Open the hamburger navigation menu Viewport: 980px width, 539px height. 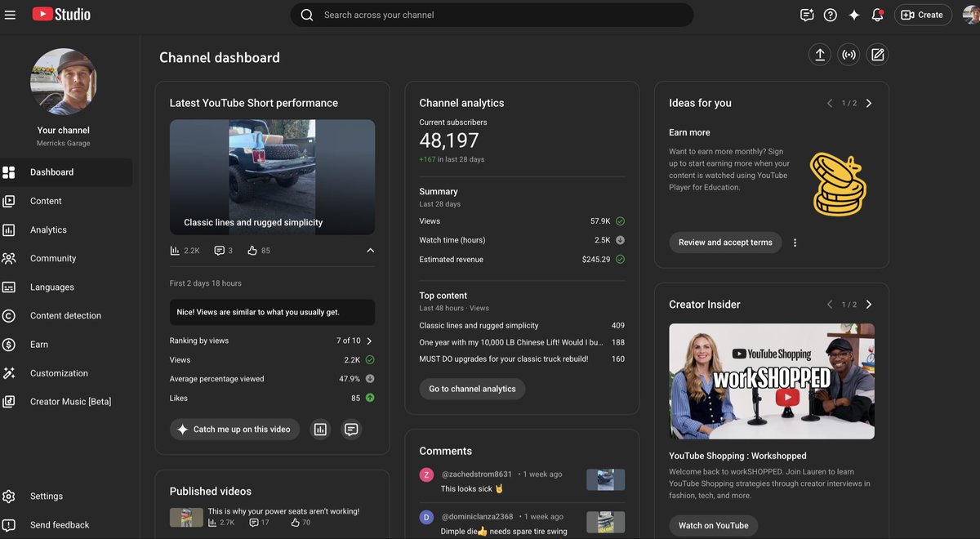pos(10,15)
